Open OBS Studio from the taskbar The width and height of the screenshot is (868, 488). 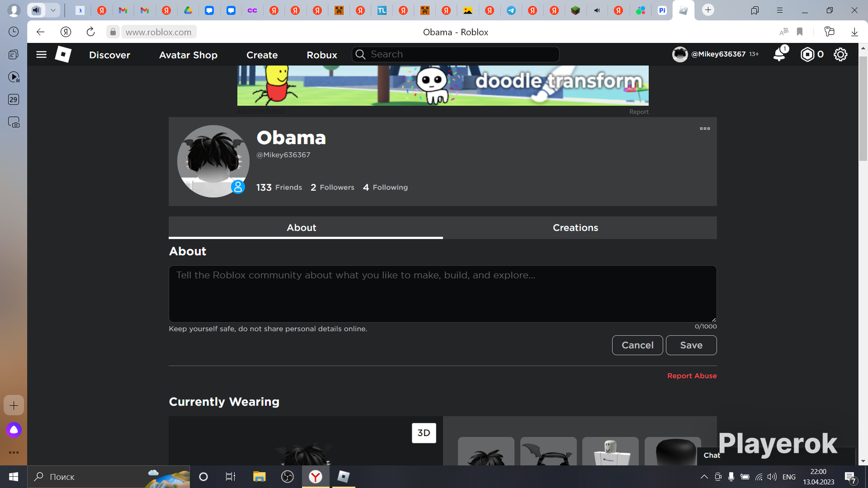click(288, 477)
